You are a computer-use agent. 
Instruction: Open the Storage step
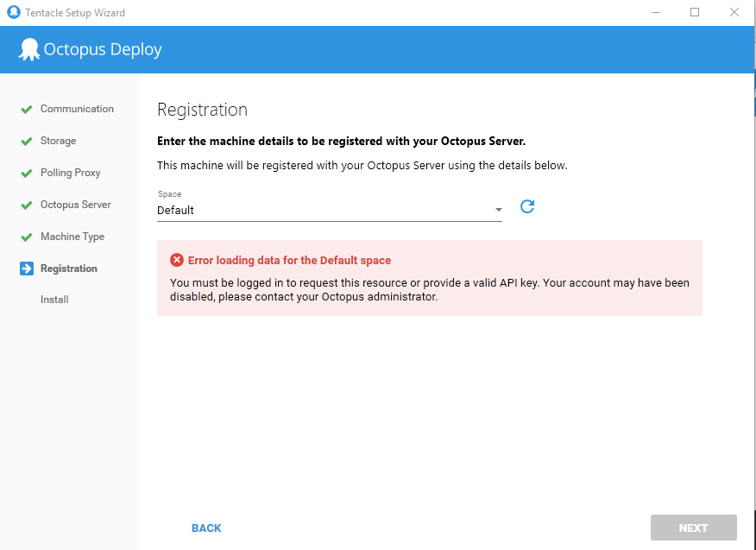[59, 141]
